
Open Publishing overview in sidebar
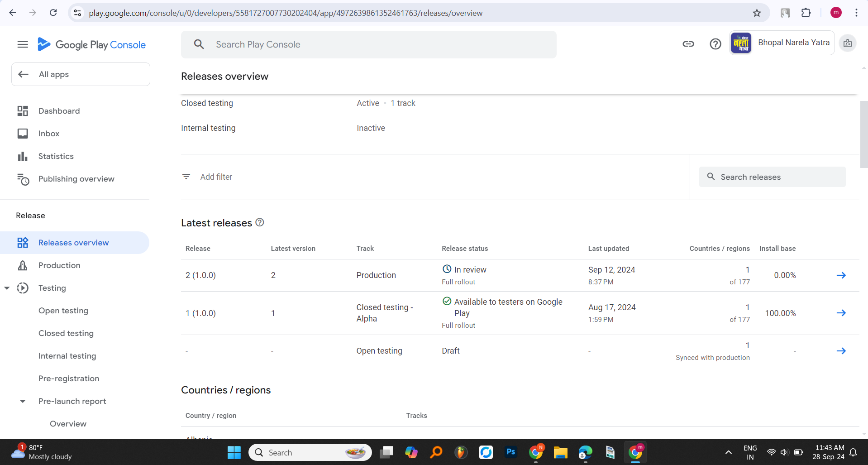[76, 179]
